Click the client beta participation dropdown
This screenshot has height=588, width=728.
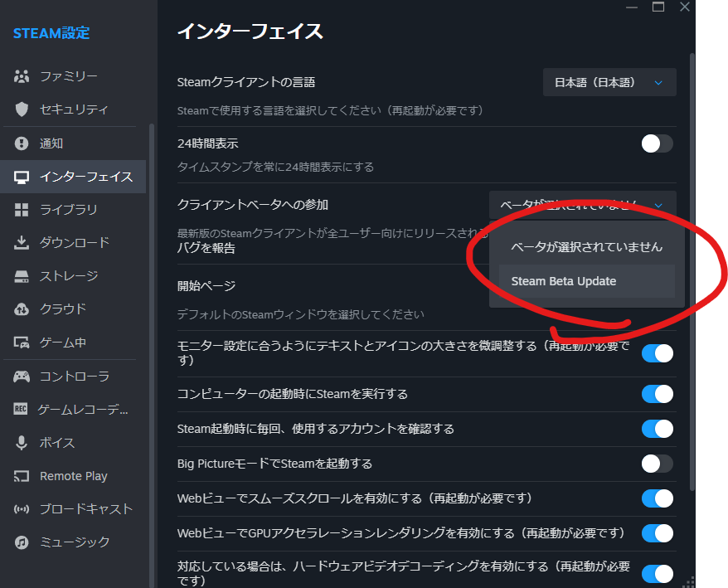click(583, 205)
